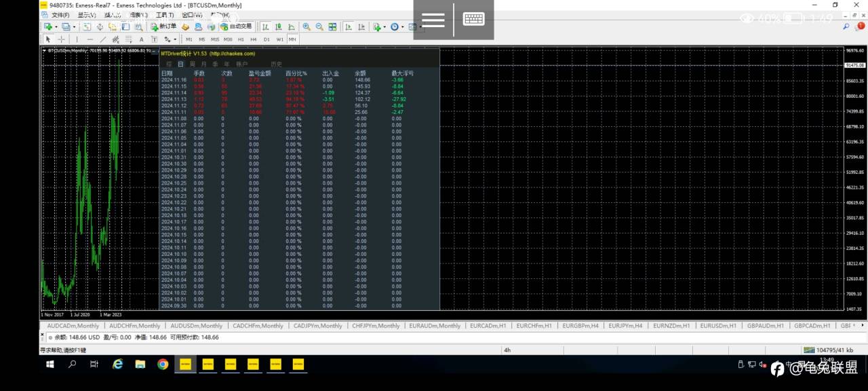This screenshot has width=868, height=391.
Task: Expand the arrows/shapes tool dropdown
Action: click(x=175, y=39)
